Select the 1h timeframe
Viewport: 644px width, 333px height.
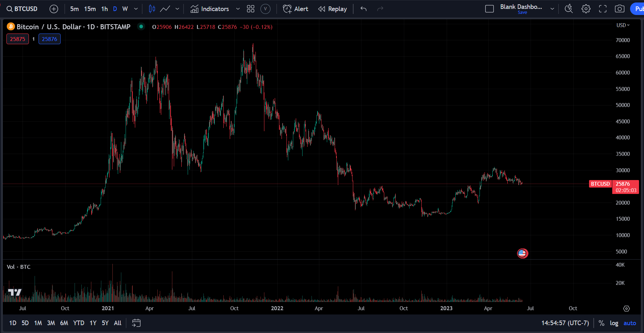pos(105,9)
